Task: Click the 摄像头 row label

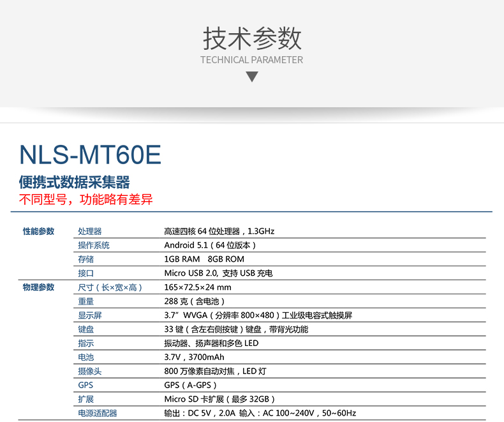Action: 90,371
